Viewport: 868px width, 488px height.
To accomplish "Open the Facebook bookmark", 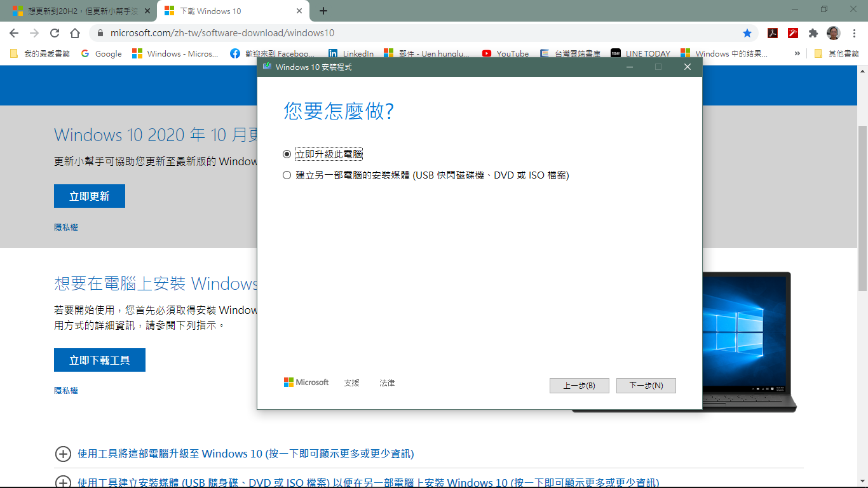I will 272,54.
